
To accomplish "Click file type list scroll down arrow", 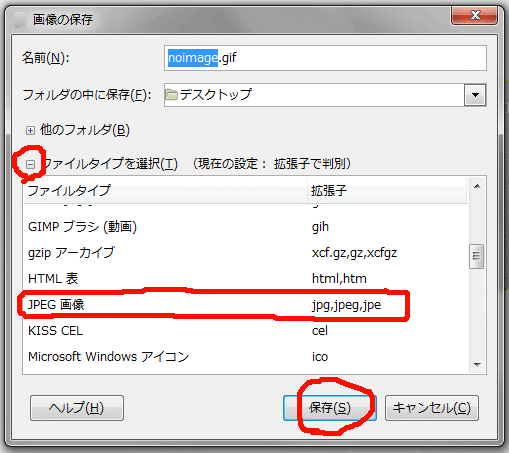I will (x=477, y=365).
